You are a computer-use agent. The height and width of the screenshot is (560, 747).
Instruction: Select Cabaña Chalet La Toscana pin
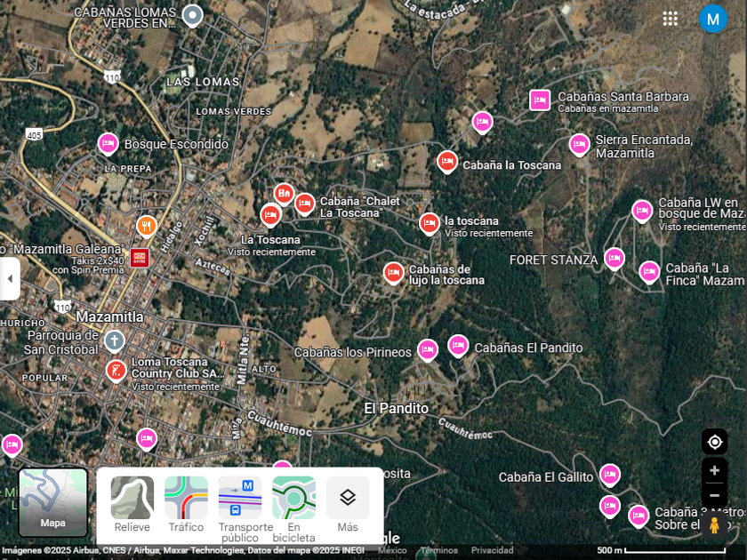point(304,204)
